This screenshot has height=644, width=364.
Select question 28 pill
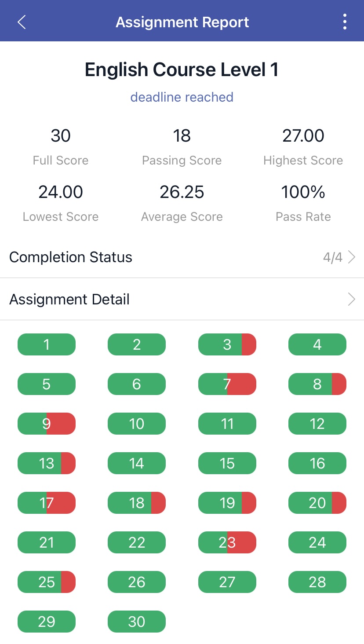[x=317, y=582]
